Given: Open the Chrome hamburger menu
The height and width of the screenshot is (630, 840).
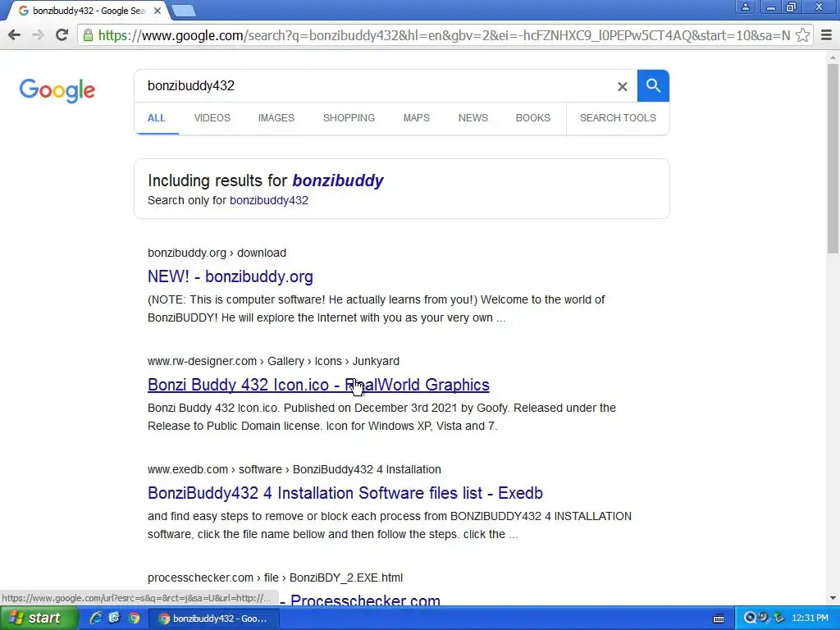Looking at the screenshot, I should [826, 35].
